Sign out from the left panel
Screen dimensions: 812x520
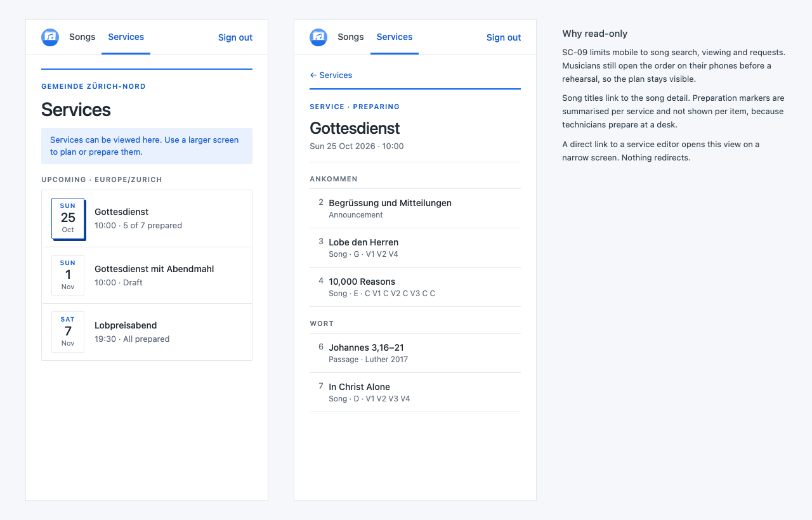tap(235, 37)
